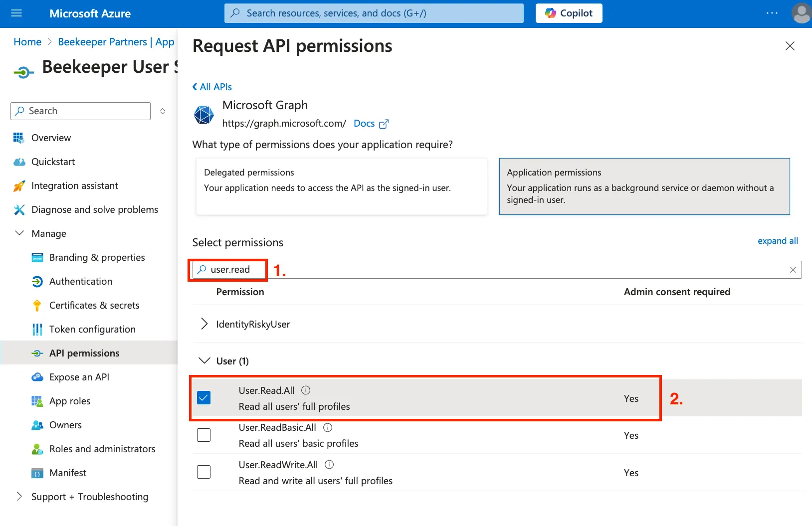The width and height of the screenshot is (812, 526).
Task: Click the Quickstart cloud icon
Action: (x=19, y=162)
